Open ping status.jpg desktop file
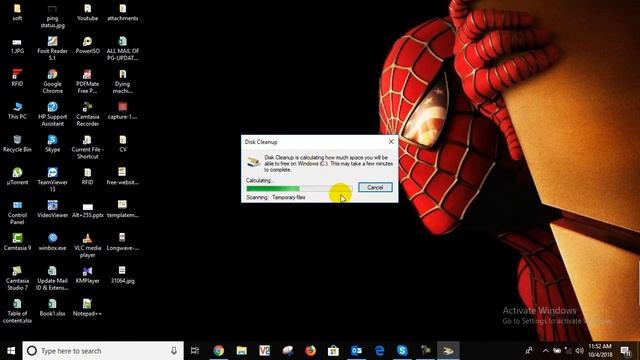640x360 pixels. (x=52, y=16)
